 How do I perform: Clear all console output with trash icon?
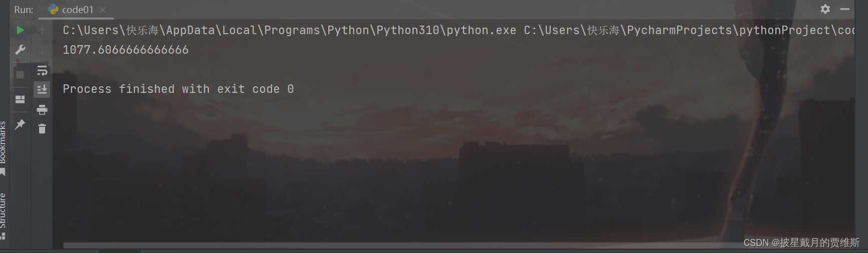[x=42, y=129]
